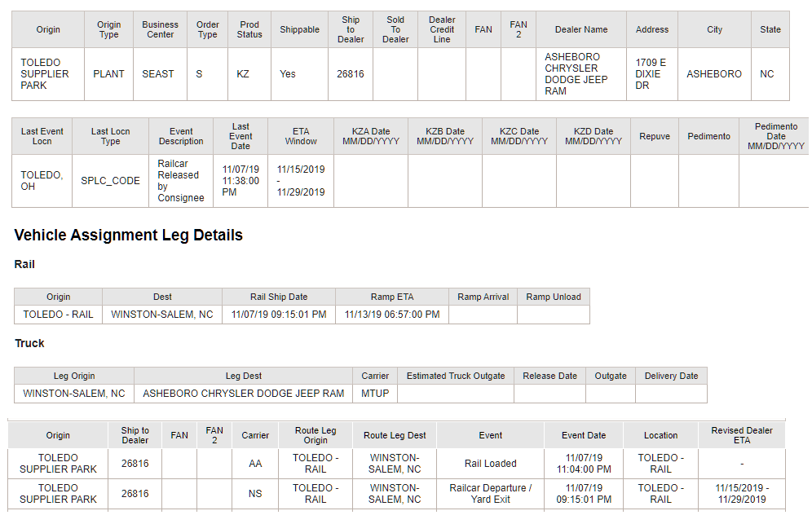Click the MTUP carrier cell
Screen dimensions: 812x524
pos(375,394)
